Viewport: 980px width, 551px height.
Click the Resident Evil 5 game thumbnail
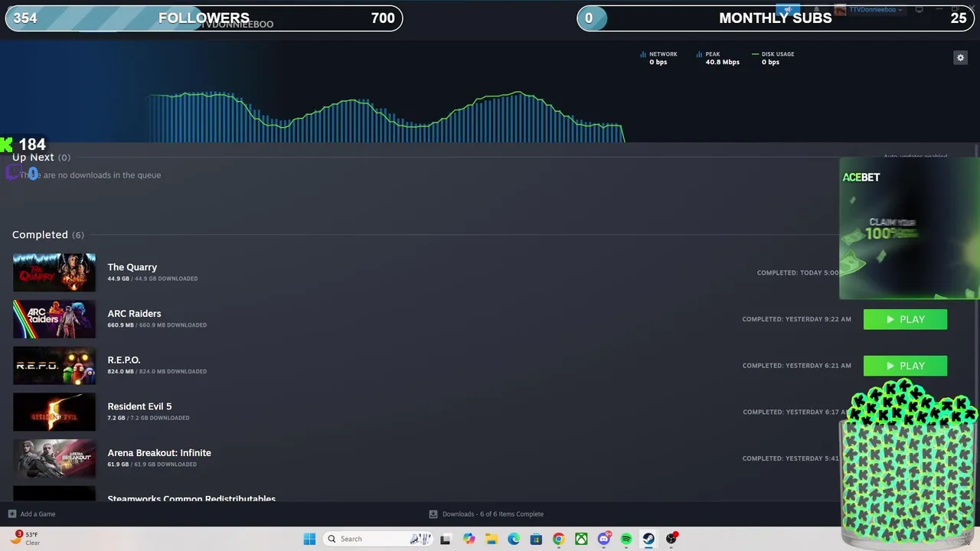[x=54, y=412]
